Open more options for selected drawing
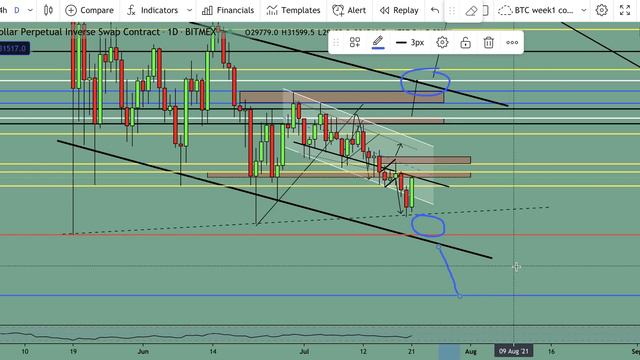The height and width of the screenshot is (360, 640). pos(512,42)
